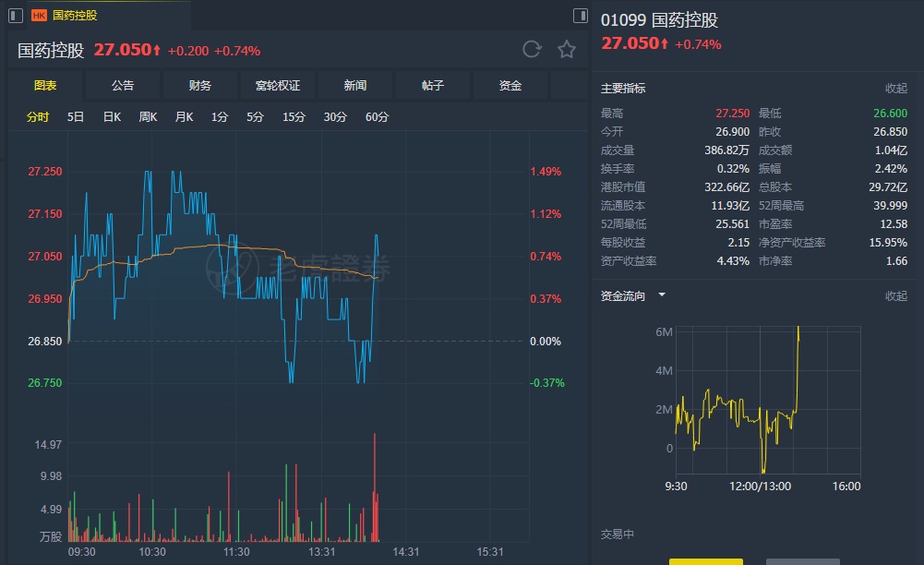924x565 pixels.
Task: Select the 30分 interval
Action: coord(335,116)
